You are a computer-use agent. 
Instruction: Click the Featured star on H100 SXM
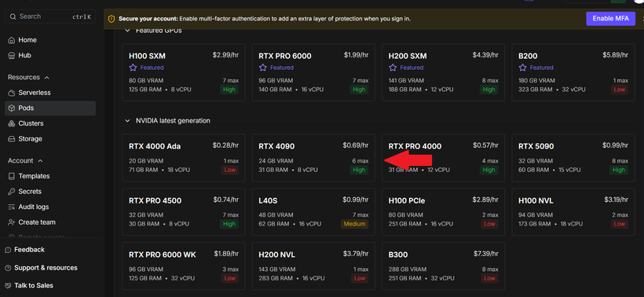(133, 68)
